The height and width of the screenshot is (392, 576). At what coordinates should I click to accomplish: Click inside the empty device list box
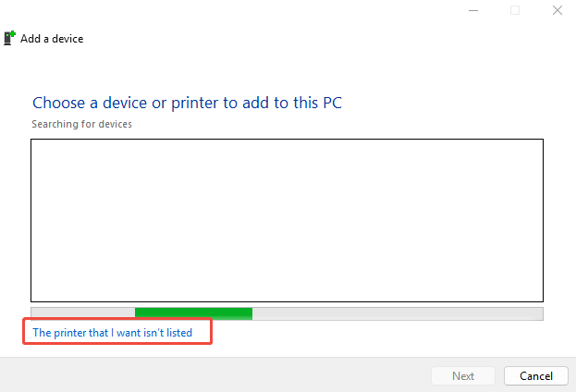click(x=287, y=220)
